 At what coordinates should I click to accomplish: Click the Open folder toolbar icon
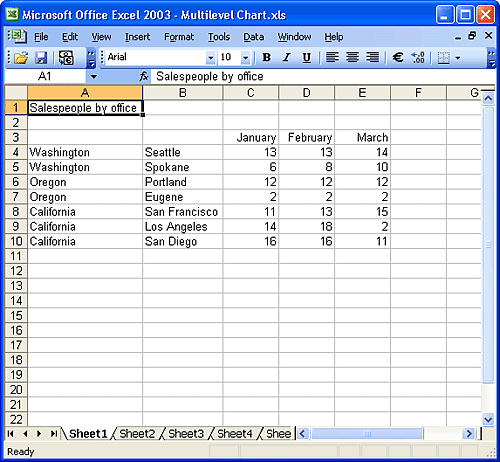[21, 58]
